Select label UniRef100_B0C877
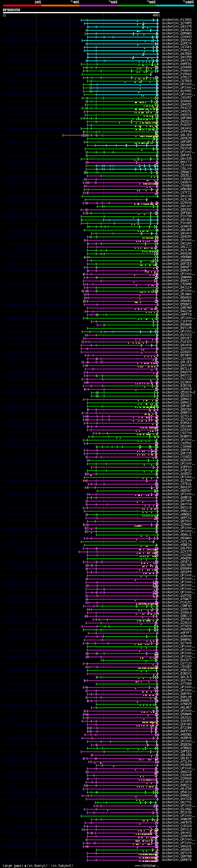Screen dimensions: 197x868 [177, 660]
